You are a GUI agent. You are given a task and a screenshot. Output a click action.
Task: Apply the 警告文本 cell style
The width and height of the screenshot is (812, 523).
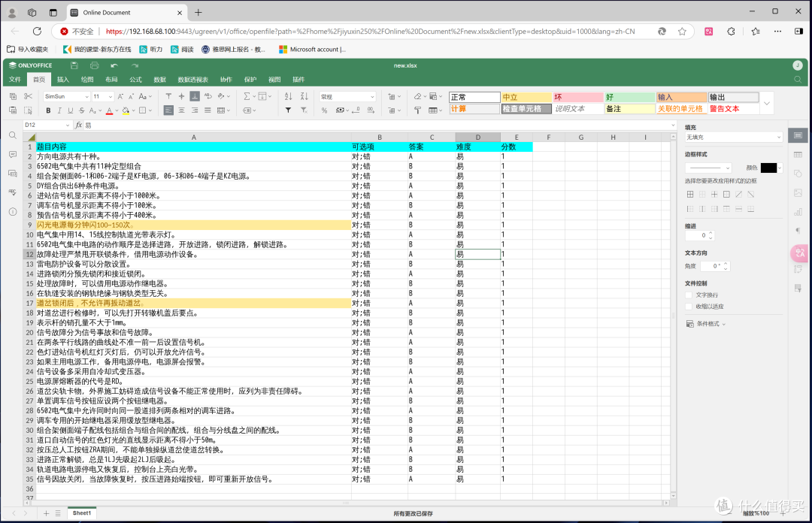(733, 109)
